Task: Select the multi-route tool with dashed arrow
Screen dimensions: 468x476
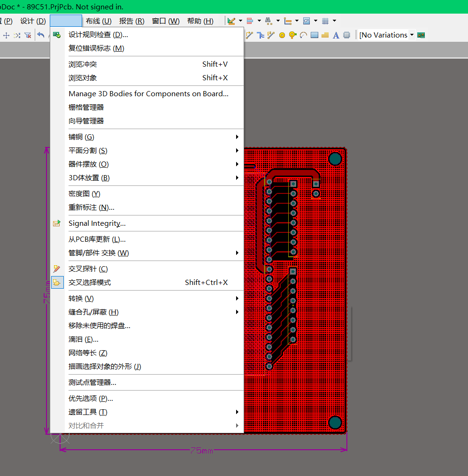Action: tap(271, 35)
